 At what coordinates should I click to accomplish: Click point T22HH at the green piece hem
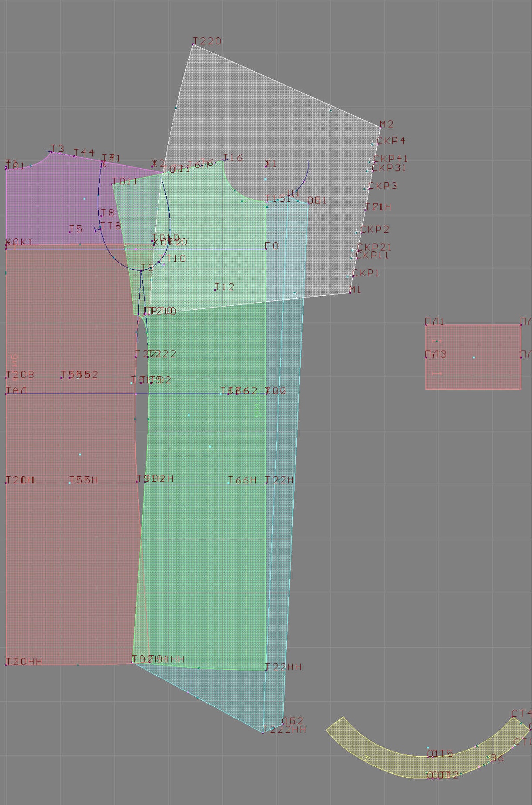(266, 670)
